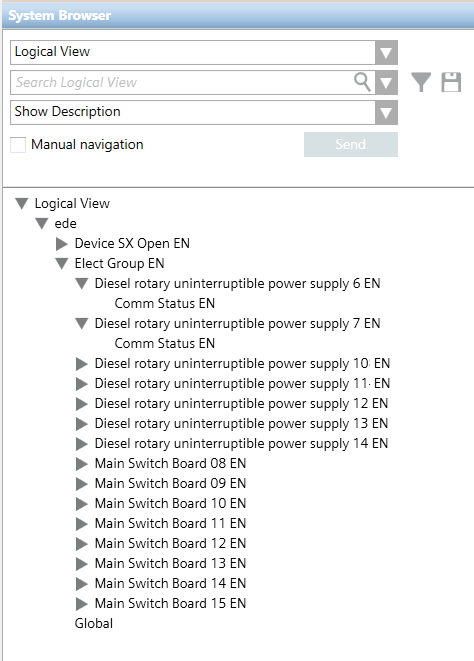Open the Logical View combo box

(204, 53)
